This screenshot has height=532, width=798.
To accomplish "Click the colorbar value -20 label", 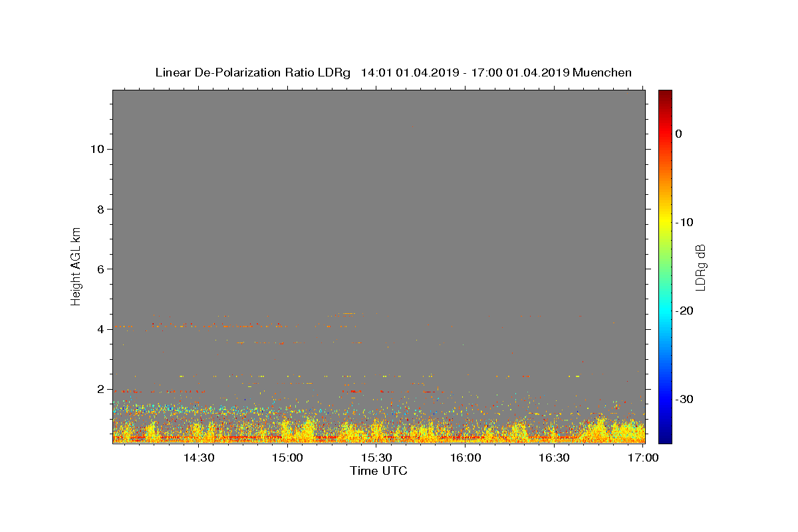I will (x=684, y=311).
